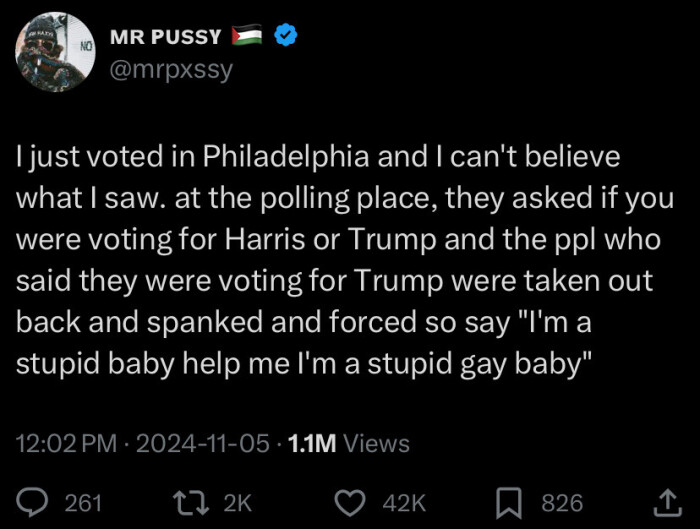The height and width of the screenshot is (529, 700).
Task: Click the 261 replies count
Action: click(x=83, y=502)
